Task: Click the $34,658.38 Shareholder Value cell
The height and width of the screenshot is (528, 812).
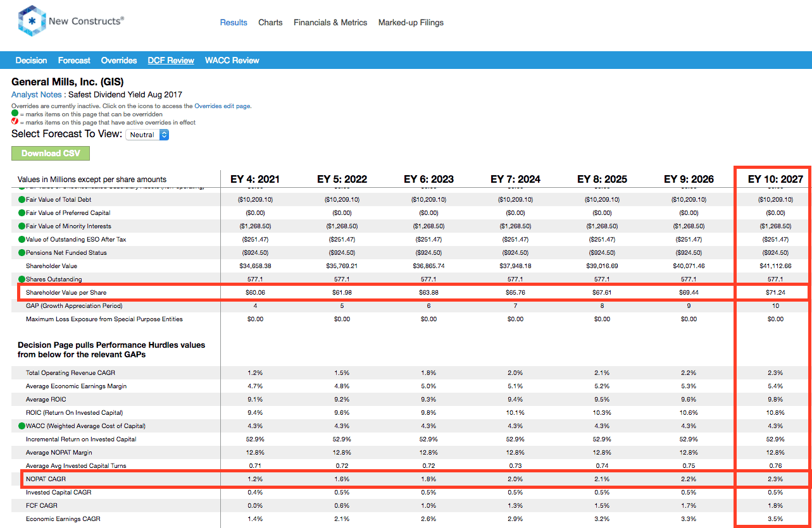Action: 255,266
